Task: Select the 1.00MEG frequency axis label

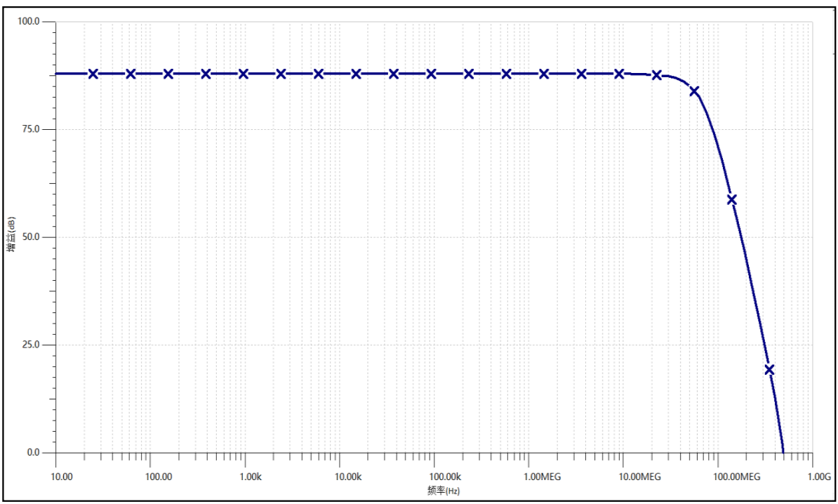Action: [x=543, y=477]
